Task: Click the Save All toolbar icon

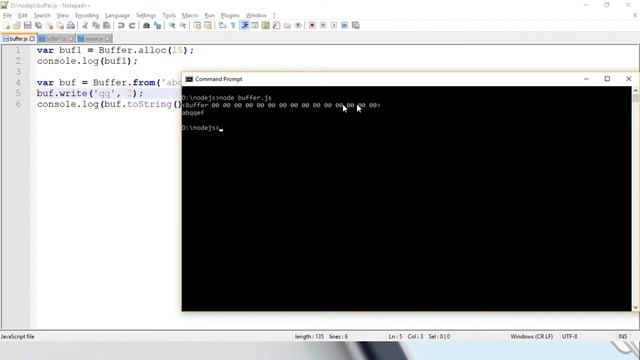Action: pyautogui.click(x=38, y=25)
